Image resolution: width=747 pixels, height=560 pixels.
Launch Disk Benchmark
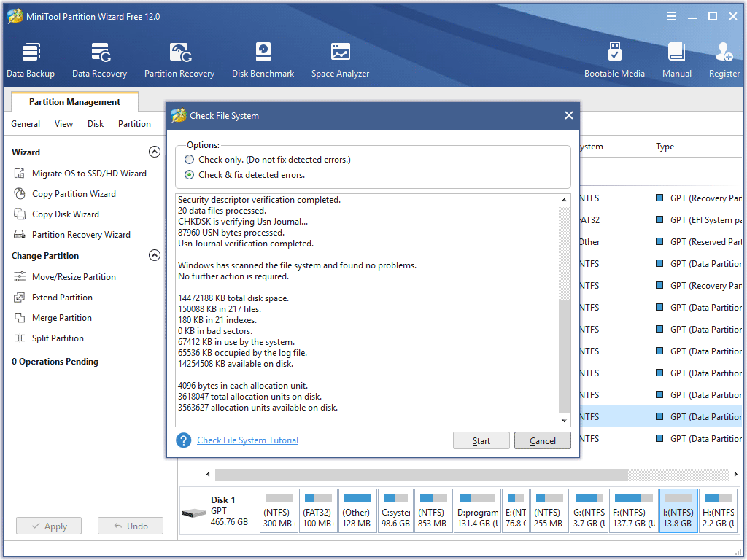pos(263,58)
